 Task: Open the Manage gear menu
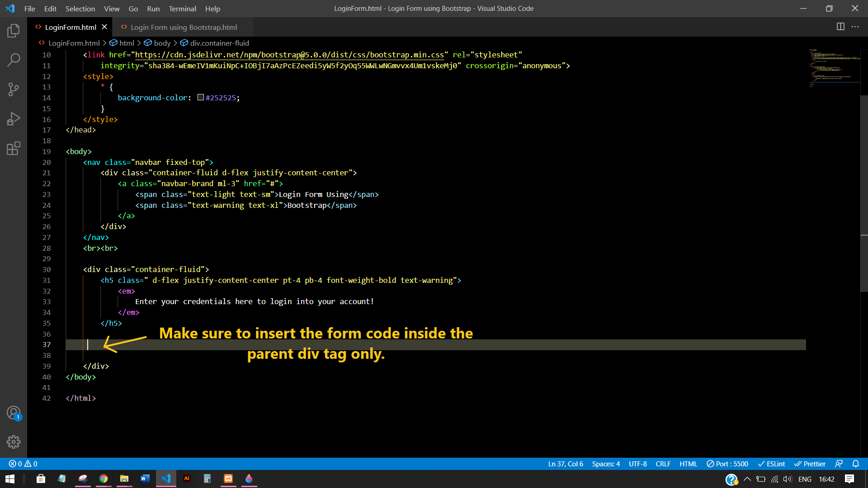click(14, 441)
